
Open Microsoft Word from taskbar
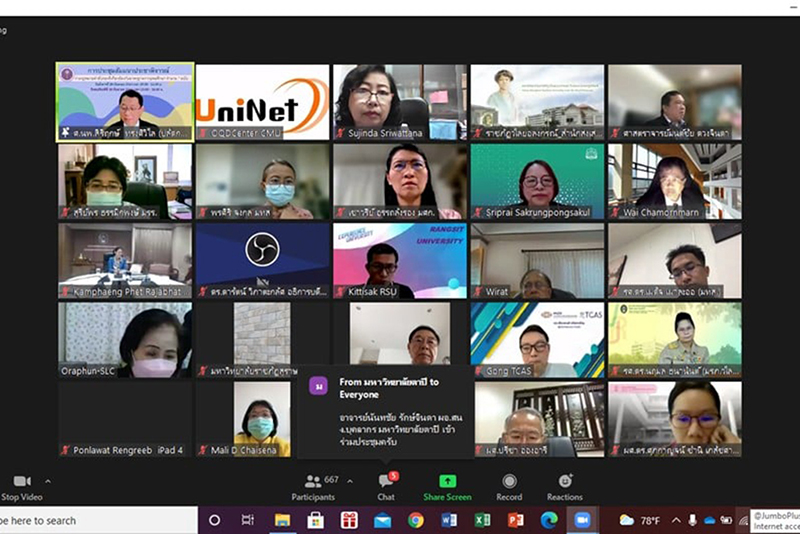449,520
